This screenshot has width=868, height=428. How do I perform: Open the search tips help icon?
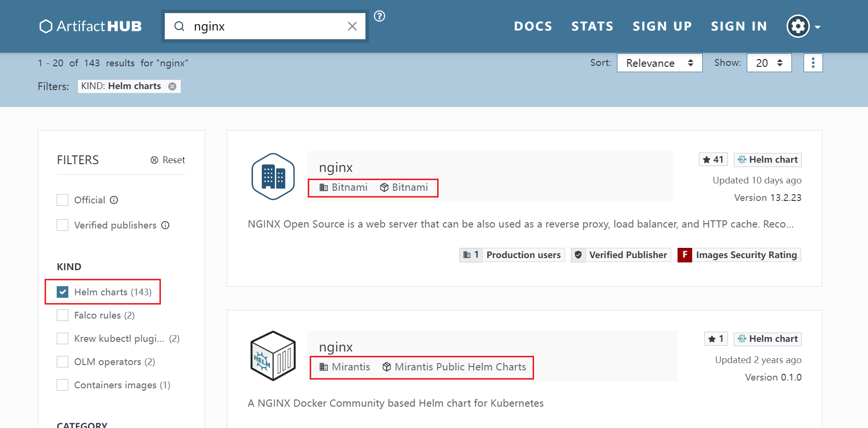379,16
